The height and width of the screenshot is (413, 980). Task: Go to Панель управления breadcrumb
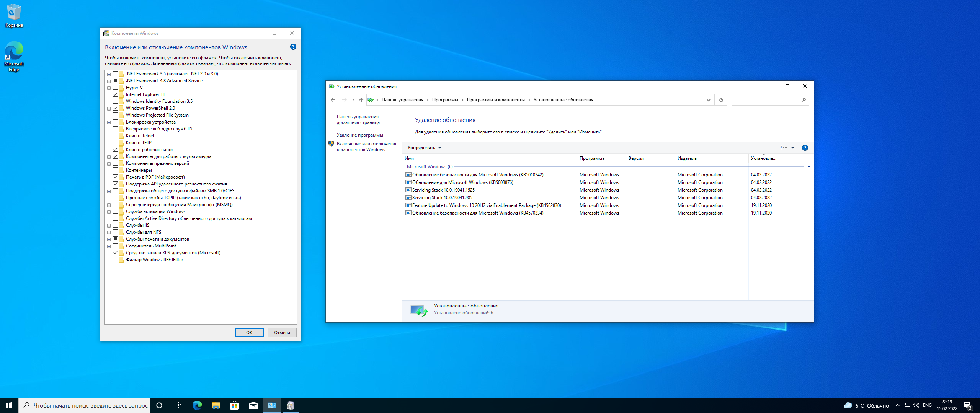[x=402, y=100]
